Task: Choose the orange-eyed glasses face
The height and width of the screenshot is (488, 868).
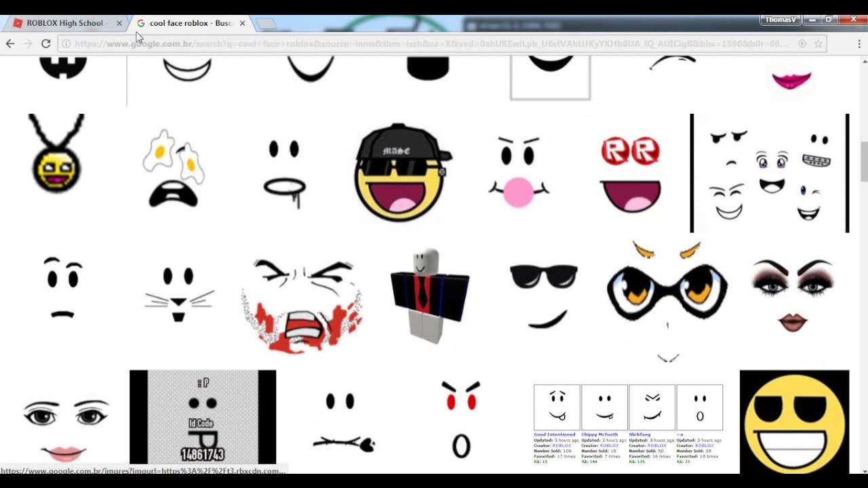Action: 667,301
